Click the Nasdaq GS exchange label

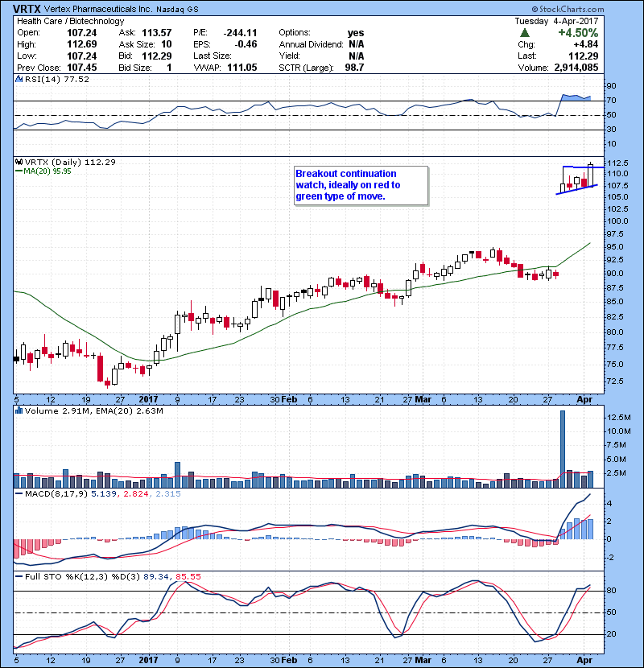pyautogui.click(x=177, y=10)
